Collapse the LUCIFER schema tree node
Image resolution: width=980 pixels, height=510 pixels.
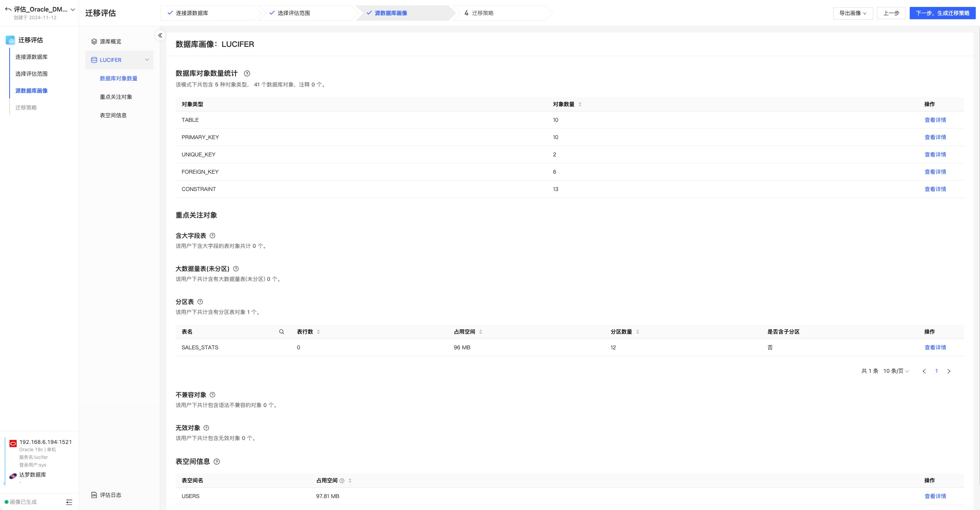point(147,60)
